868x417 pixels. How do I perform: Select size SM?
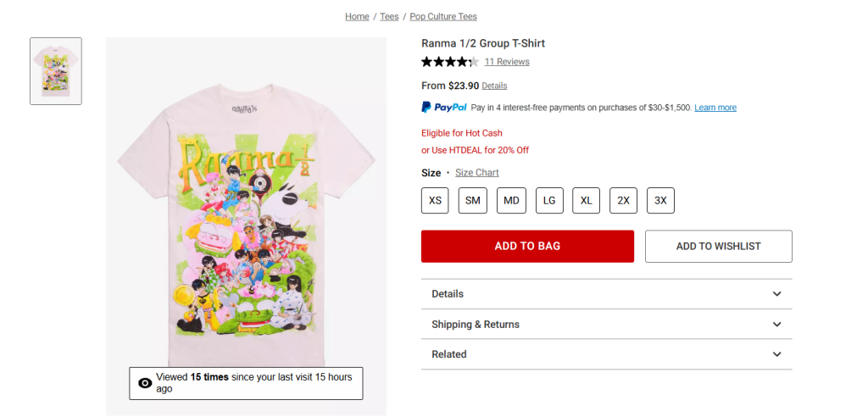pos(473,201)
